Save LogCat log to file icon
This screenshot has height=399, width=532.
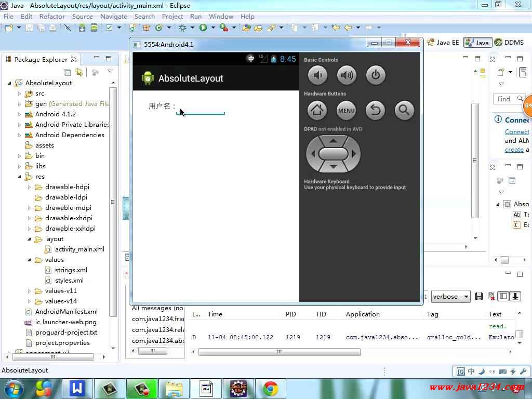point(478,296)
